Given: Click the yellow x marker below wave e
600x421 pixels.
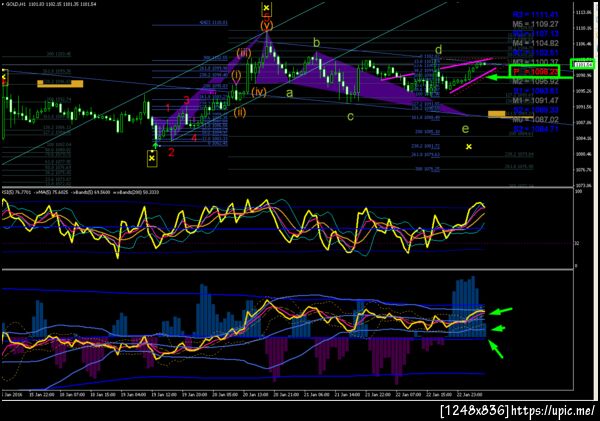Looking at the screenshot, I should point(469,147).
